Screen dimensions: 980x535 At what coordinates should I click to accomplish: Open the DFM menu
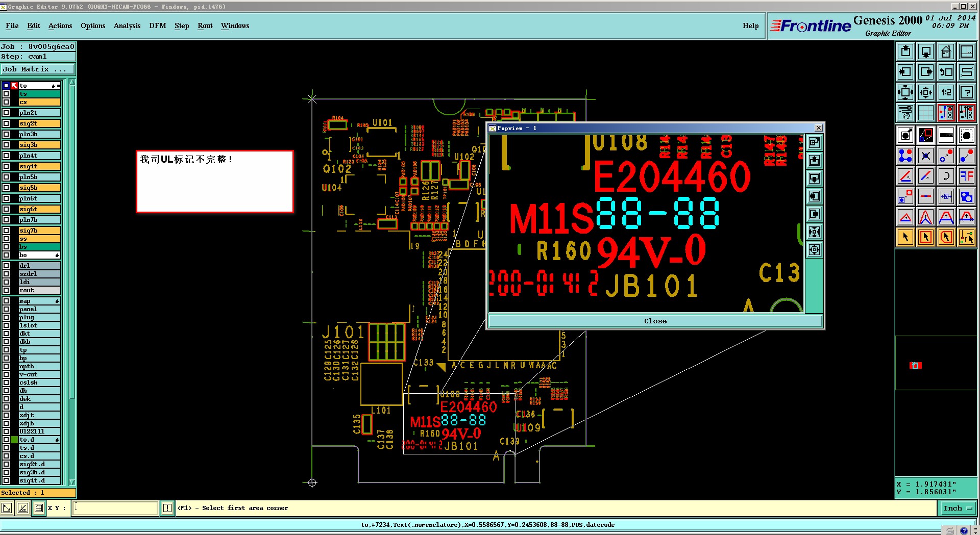(158, 26)
